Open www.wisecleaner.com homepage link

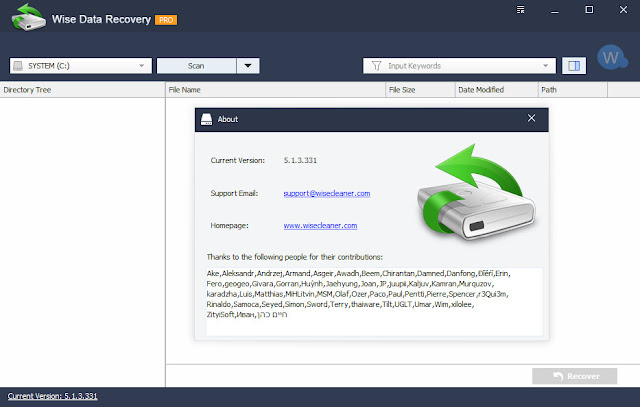coord(320,225)
